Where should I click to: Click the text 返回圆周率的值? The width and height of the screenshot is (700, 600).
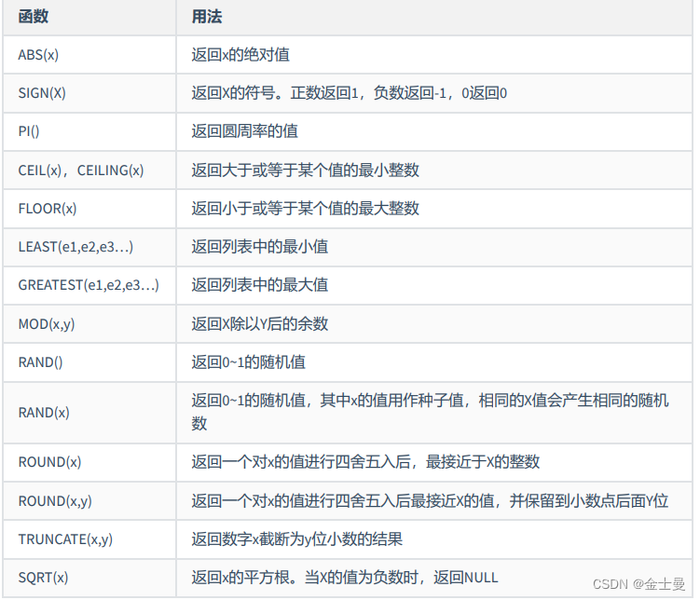pyautogui.click(x=244, y=131)
